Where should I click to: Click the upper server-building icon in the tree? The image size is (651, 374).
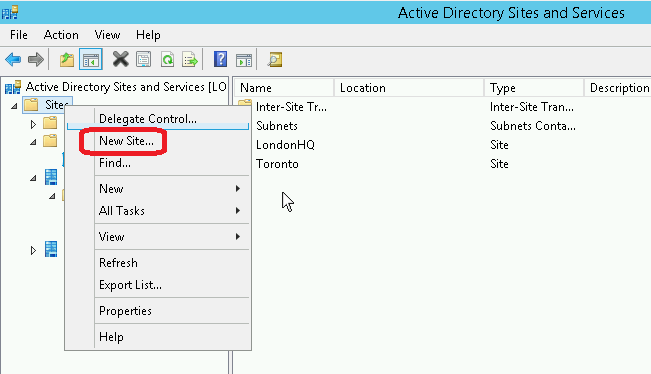(x=51, y=177)
